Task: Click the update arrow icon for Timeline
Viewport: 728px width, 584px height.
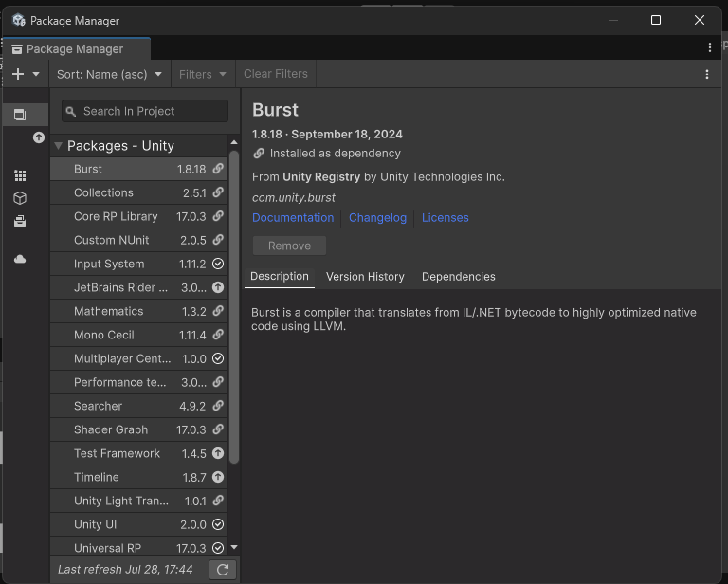Action: point(218,477)
